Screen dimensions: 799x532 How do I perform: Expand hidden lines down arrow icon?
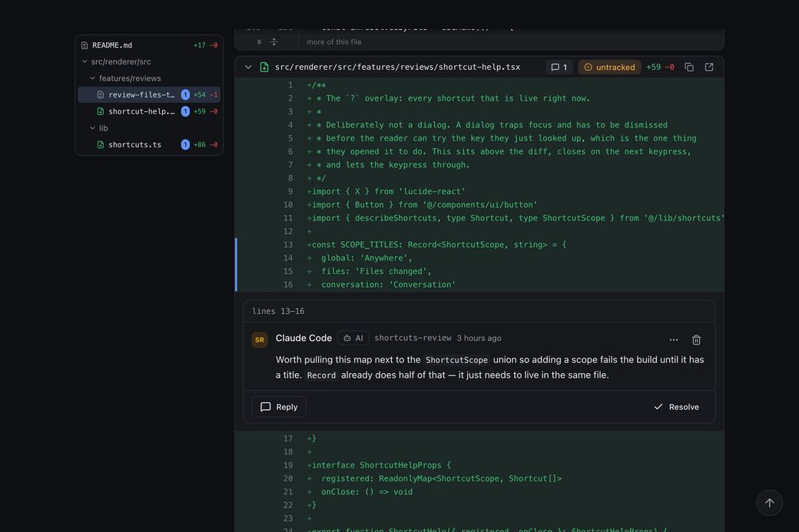coord(260,41)
